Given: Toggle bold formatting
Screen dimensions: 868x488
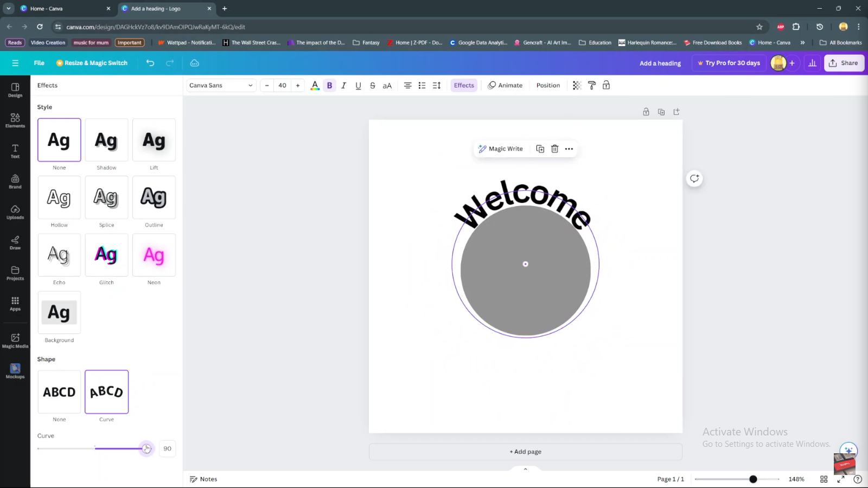Looking at the screenshot, I should click(x=329, y=85).
